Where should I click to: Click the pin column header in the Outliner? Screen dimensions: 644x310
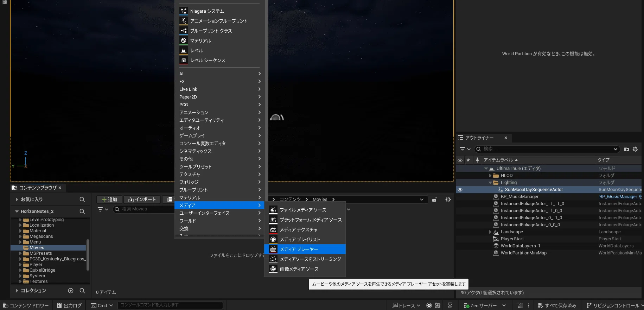coord(477,160)
